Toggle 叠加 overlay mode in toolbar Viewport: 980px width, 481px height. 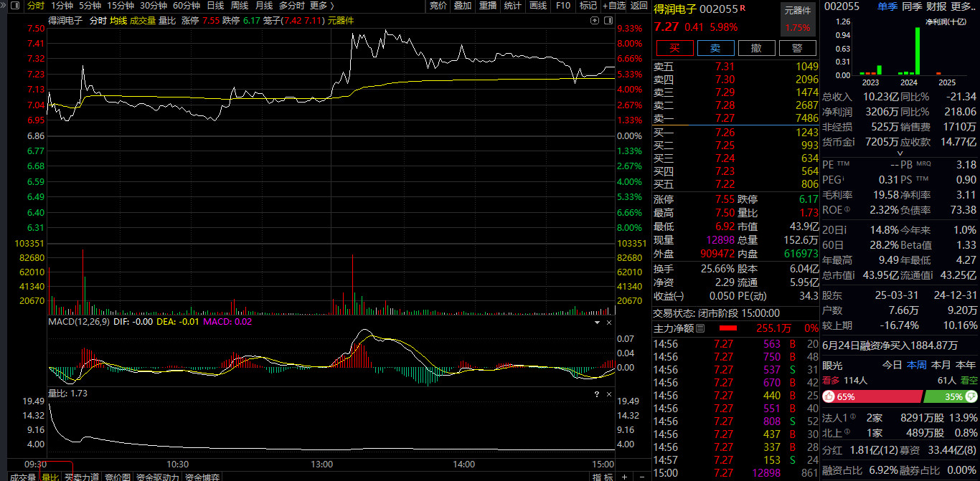pos(463,6)
